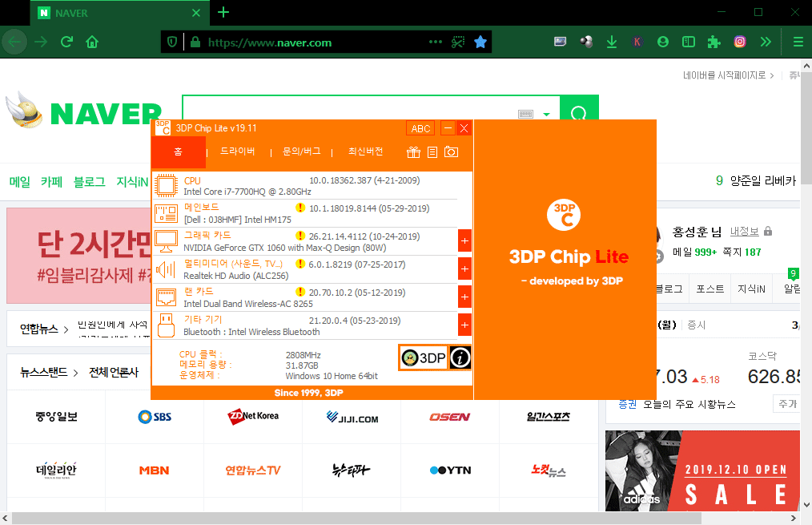Expand the LAN card row plus button
Image resolution: width=812 pixels, height=525 pixels.
click(x=464, y=297)
